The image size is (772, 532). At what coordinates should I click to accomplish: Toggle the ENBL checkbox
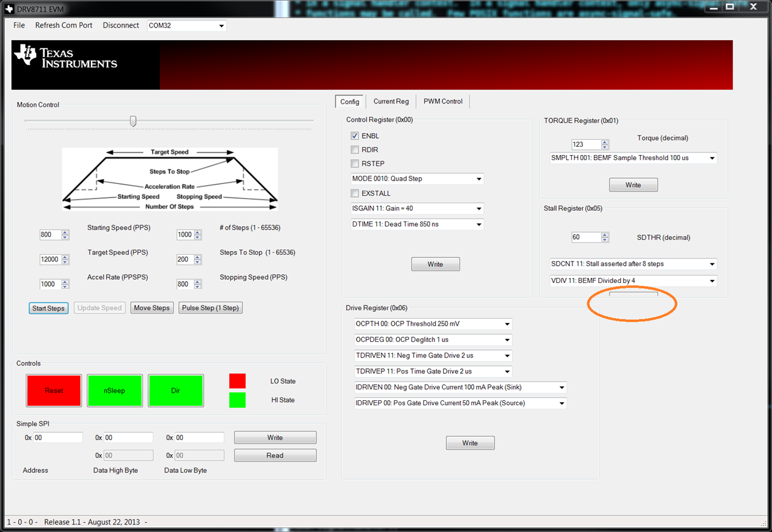[355, 136]
